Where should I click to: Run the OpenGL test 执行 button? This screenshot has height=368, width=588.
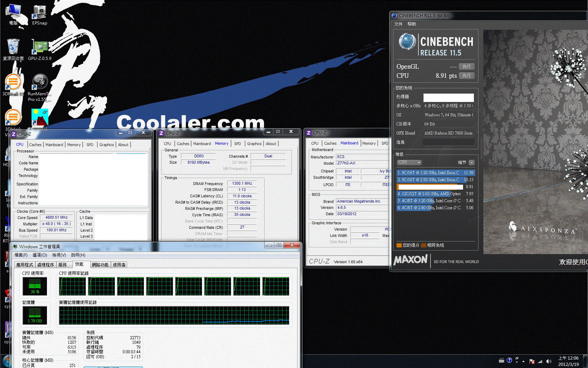tap(467, 67)
